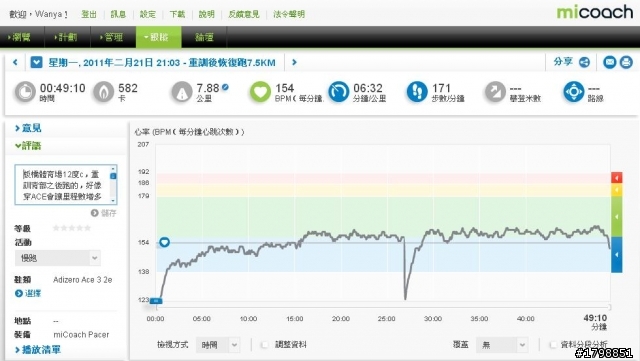Click the red heart rate zone tab
This screenshot has height=361, width=640.
pos(617,178)
